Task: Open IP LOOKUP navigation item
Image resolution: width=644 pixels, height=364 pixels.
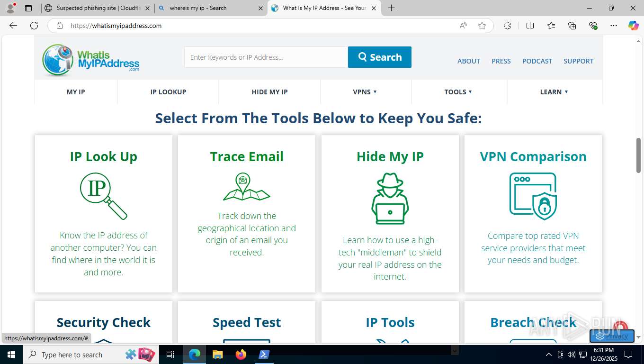Action: pyautogui.click(x=168, y=92)
